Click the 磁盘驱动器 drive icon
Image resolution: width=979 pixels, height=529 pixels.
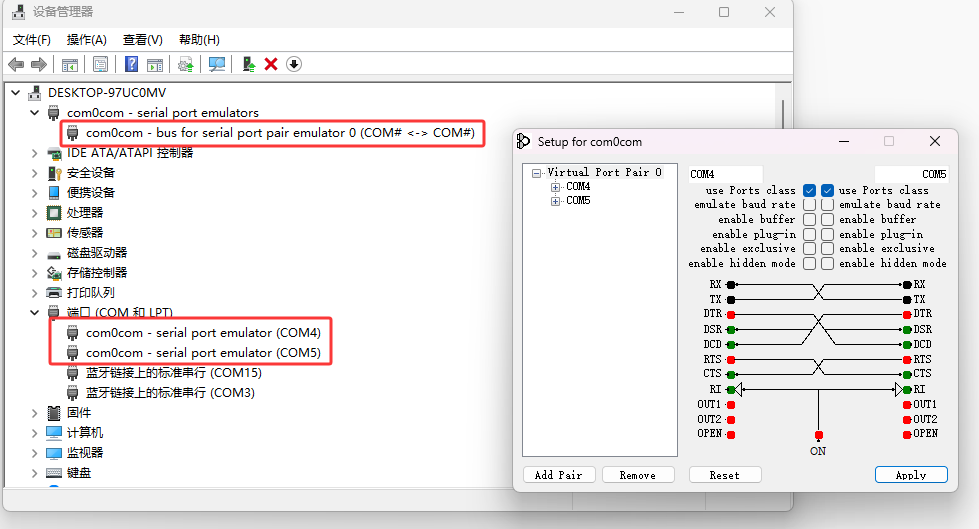54,254
